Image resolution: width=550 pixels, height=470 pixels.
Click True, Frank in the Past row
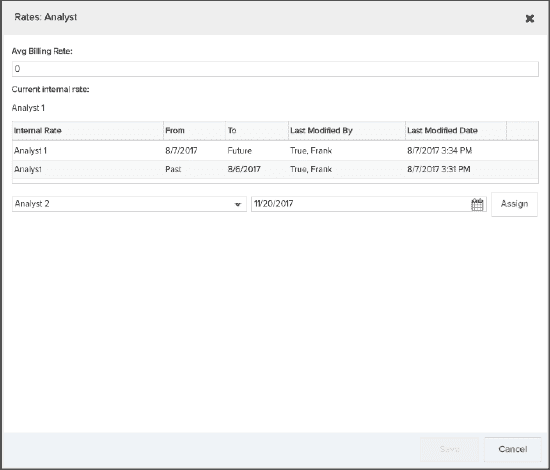click(x=311, y=169)
